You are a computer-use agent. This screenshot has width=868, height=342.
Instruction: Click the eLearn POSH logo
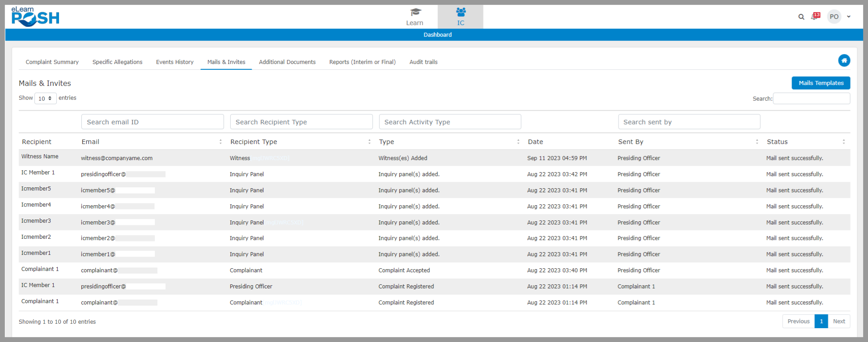[x=35, y=17]
